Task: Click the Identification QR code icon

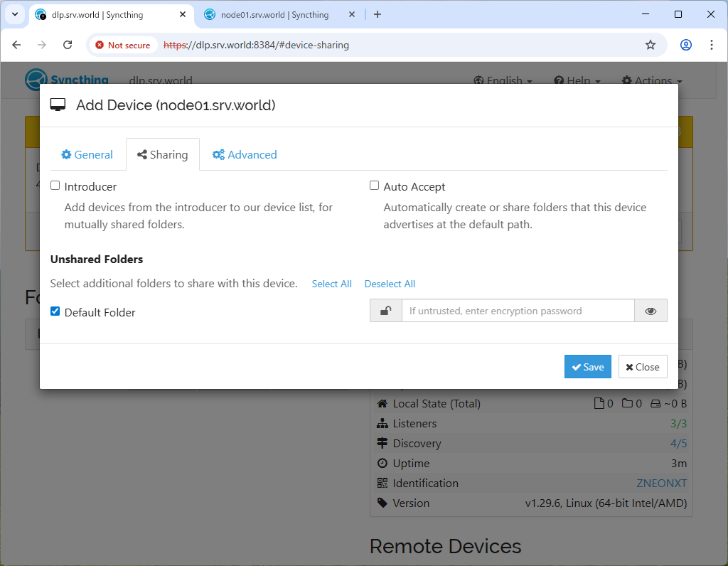Action: coord(382,483)
